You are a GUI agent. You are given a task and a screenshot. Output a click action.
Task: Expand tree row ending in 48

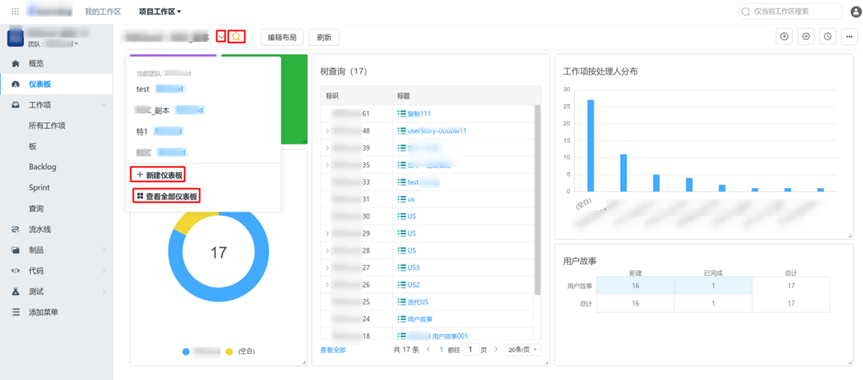327,131
